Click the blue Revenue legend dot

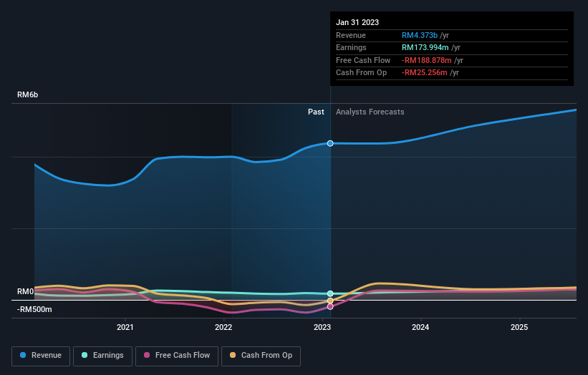[x=23, y=355]
